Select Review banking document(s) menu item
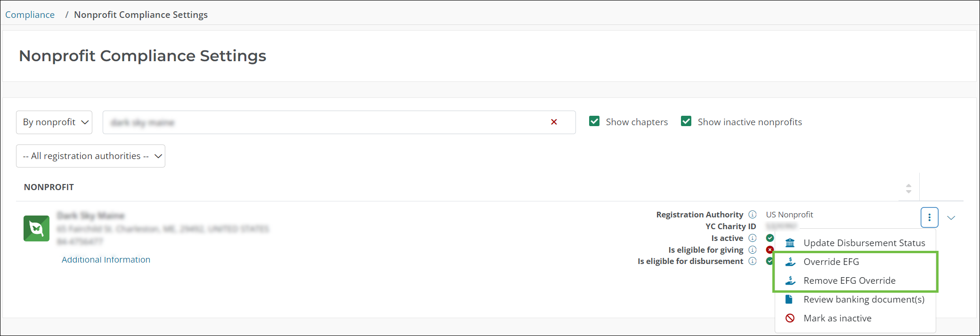Viewport: 980px width, 336px height. tap(855, 299)
